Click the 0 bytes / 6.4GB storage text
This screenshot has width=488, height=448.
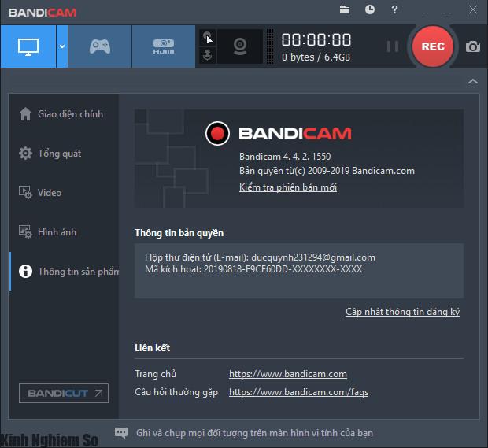(316, 57)
